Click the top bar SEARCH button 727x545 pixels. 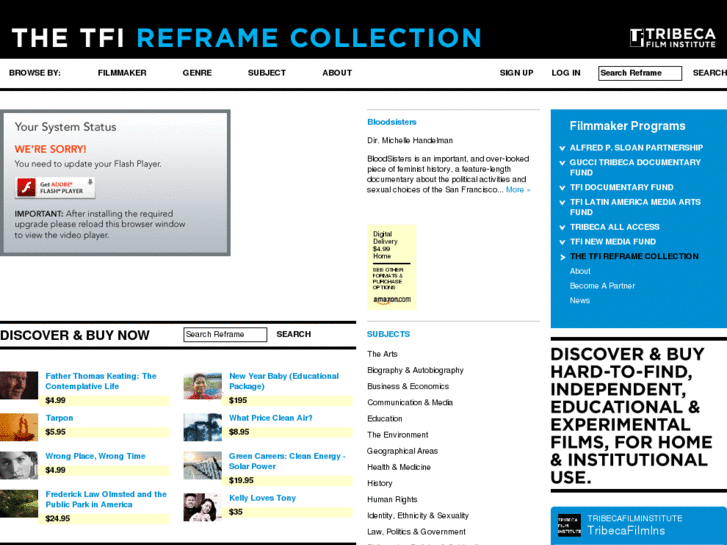[709, 73]
